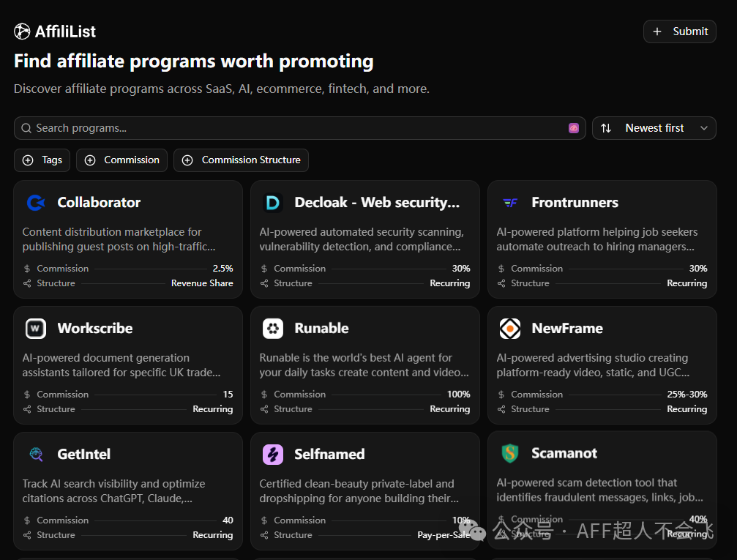Open the Tags filter
This screenshot has width=737, height=560.
pyautogui.click(x=42, y=160)
